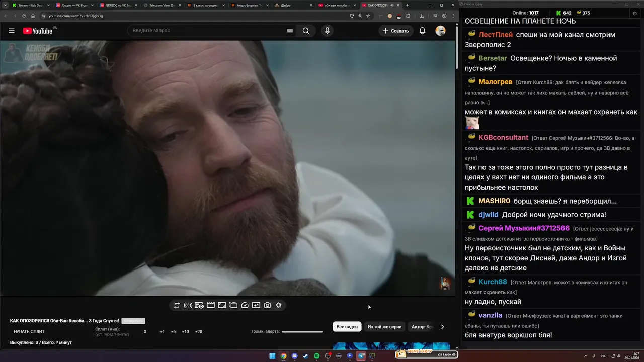Open chat window settings gear
This screenshot has height=362, width=644.
[635, 13]
